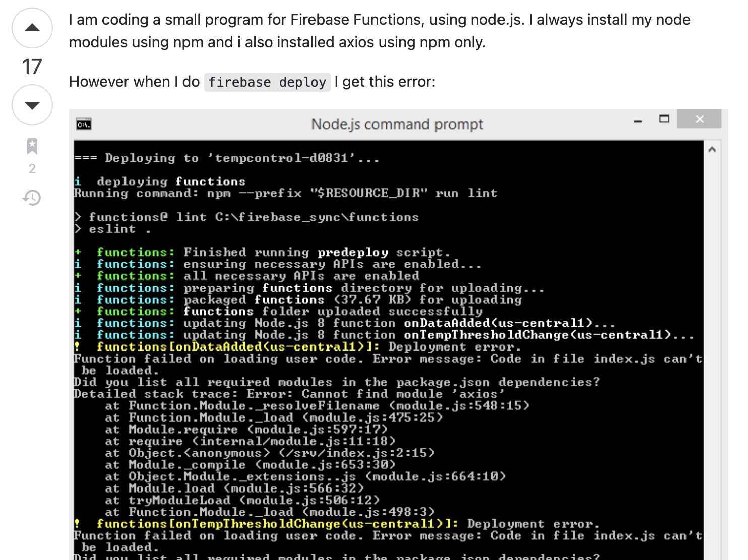Toggle maximize on the Node.js command prompt
The height and width of the screenshot is (560, 748).
663,119
